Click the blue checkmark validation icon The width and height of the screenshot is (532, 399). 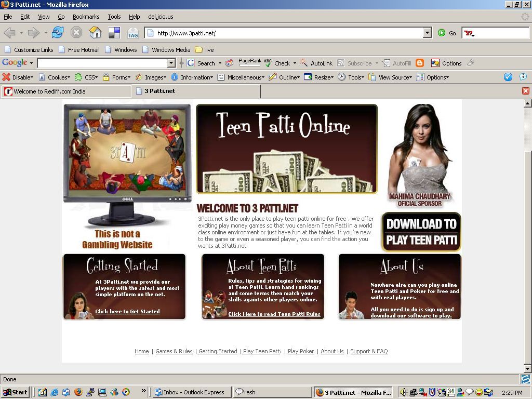click(508, 77)
